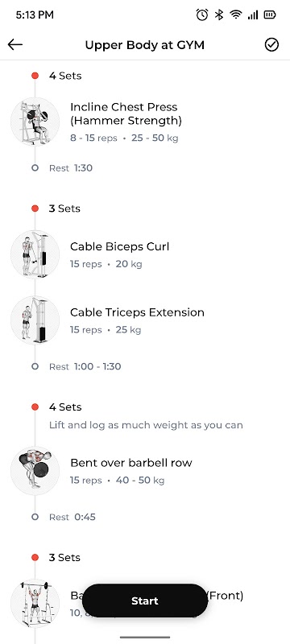The width and height of the screenshot is (290, 644).
Task: Tap the checkmark circle icon
Action: coord(271,44)
